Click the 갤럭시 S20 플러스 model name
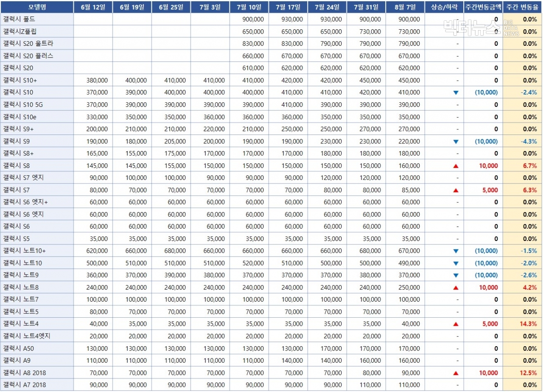This screenshot has height=392, width=543. coord(28,56)
